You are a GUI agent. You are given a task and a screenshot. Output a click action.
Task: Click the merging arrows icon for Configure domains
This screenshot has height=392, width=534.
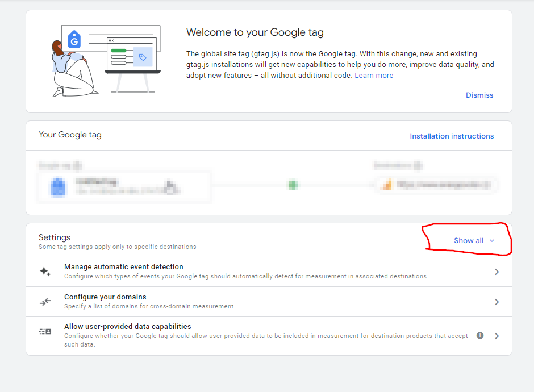pos(45,302)
